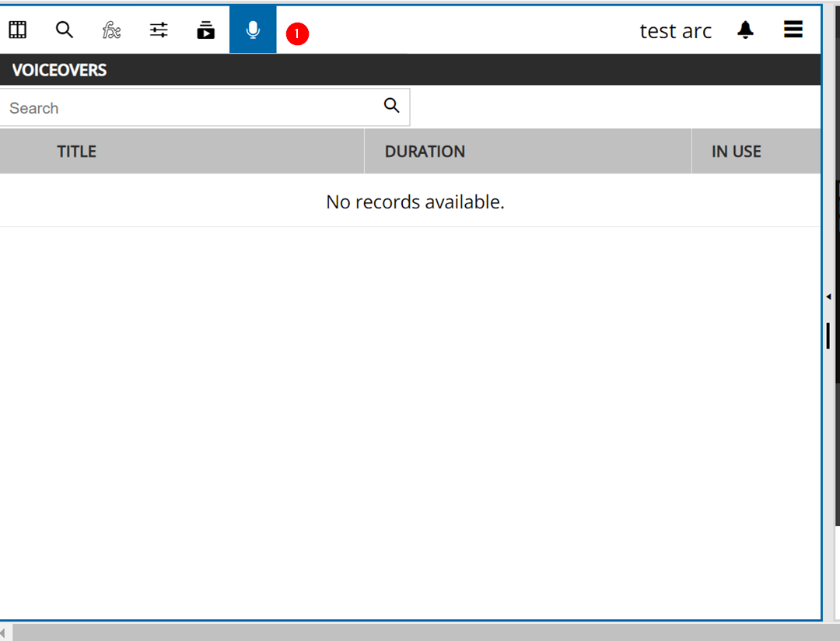Select the microphone Voiceovers tab
Image resolution: width=840 pixels, height=641 pixels.
pyautogui.click(x=253, y=30)
